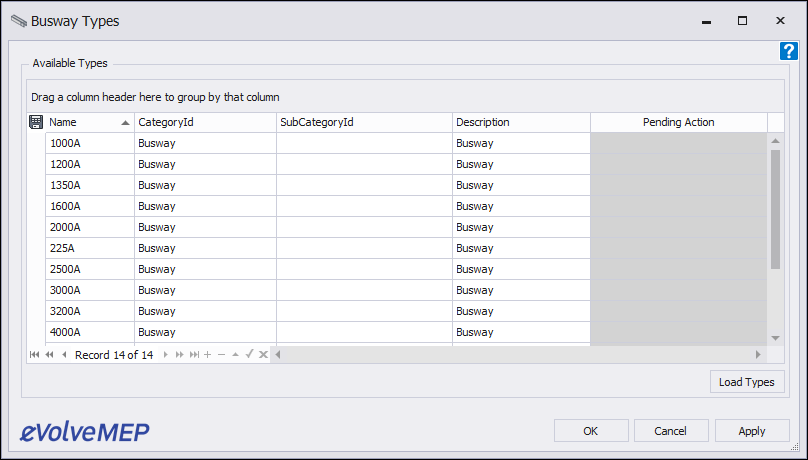The image size is (808, 460).
Task: Click the Pending Action column header
Action: (679, 122)
